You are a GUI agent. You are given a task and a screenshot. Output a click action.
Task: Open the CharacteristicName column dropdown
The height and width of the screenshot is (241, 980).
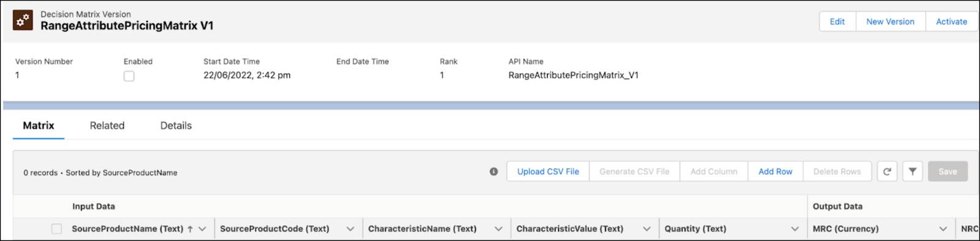499,229
